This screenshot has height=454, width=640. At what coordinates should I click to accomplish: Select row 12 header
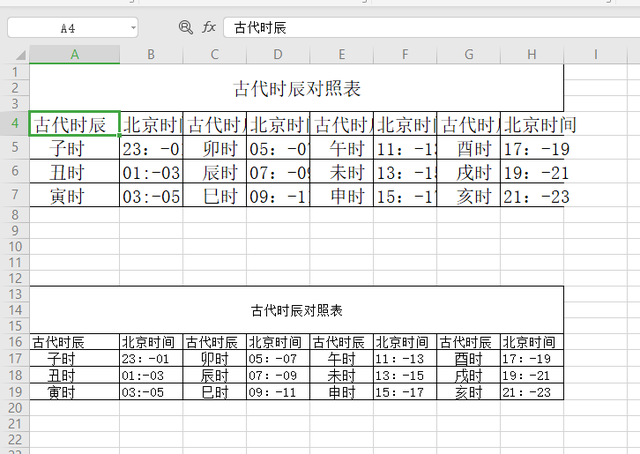[15, 278]
